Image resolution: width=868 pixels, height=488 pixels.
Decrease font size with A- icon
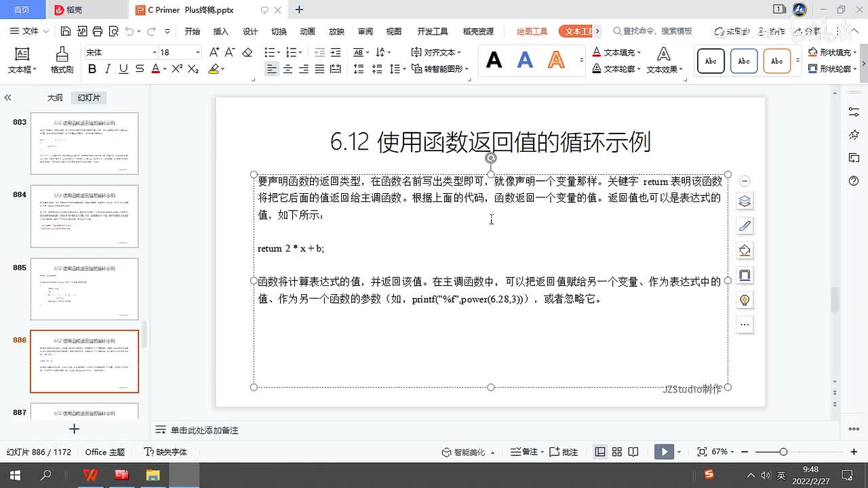click(x=231, y=52)
